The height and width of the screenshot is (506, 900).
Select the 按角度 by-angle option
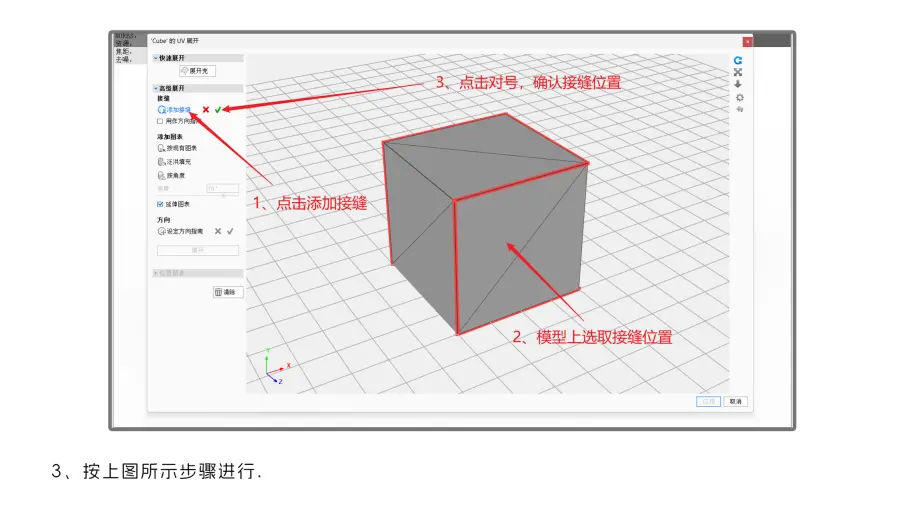pyautogui.click(x=171, y=176)
